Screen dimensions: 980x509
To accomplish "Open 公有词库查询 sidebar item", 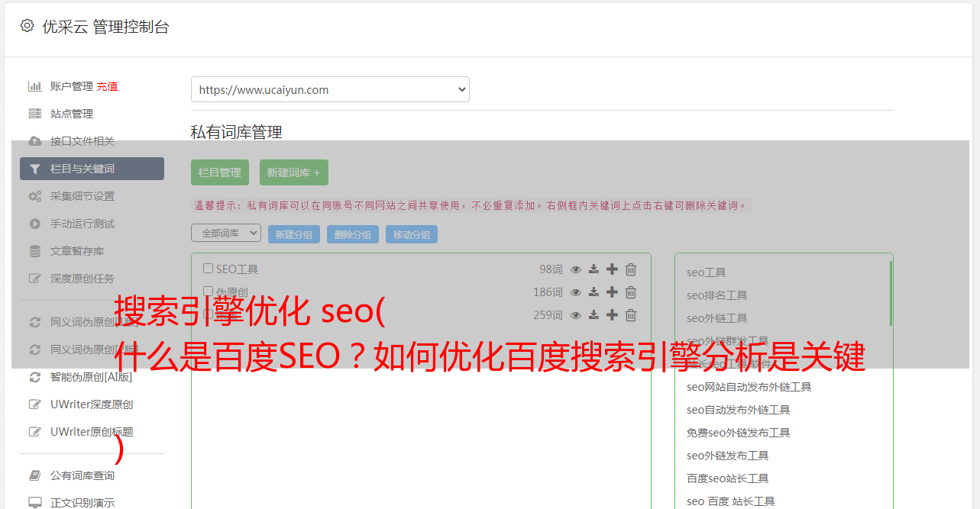I will click(82, 475).
